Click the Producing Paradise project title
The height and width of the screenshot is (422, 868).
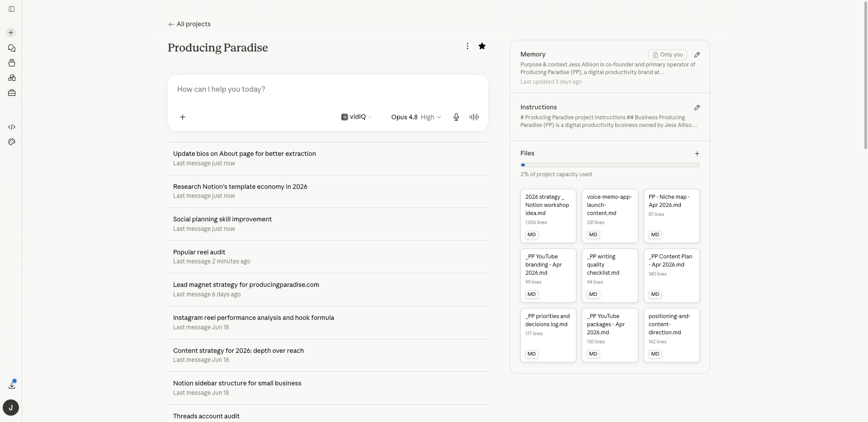[x=217, y=48]
